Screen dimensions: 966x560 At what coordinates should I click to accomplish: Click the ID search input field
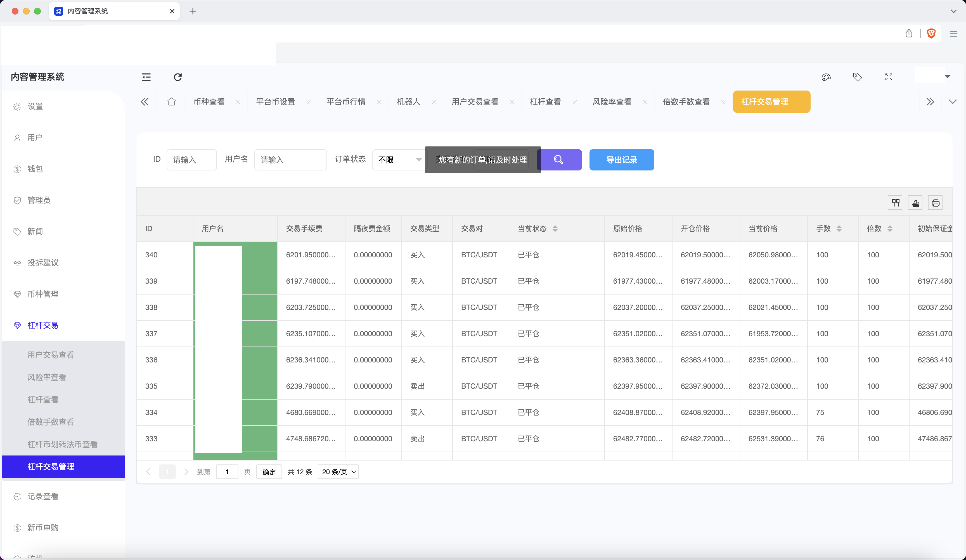[191, 160]
